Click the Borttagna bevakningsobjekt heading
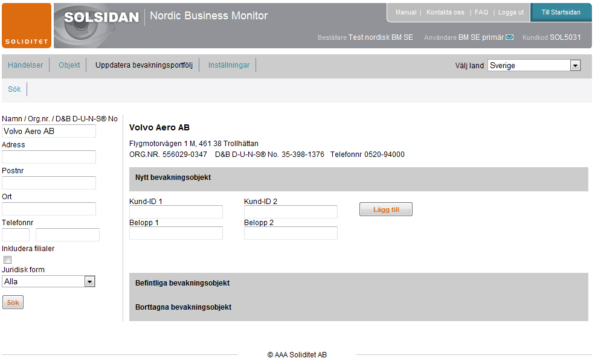 183,307
